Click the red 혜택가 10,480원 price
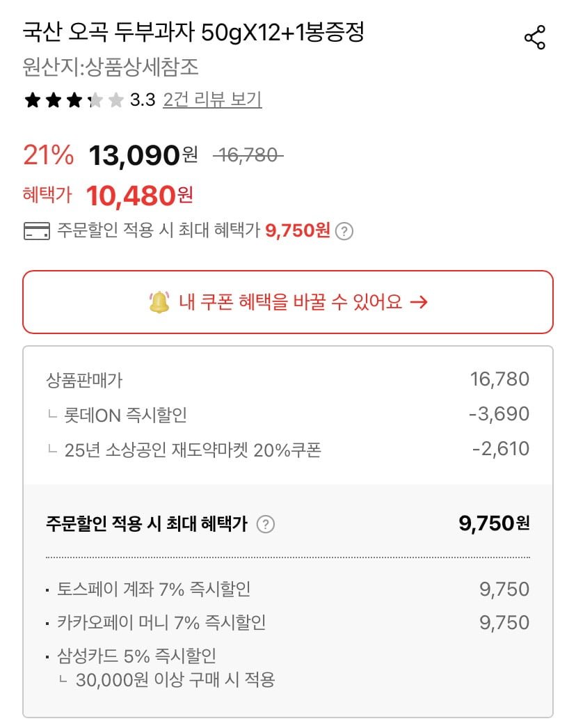The image size is (576, 728). coord(139,196)
